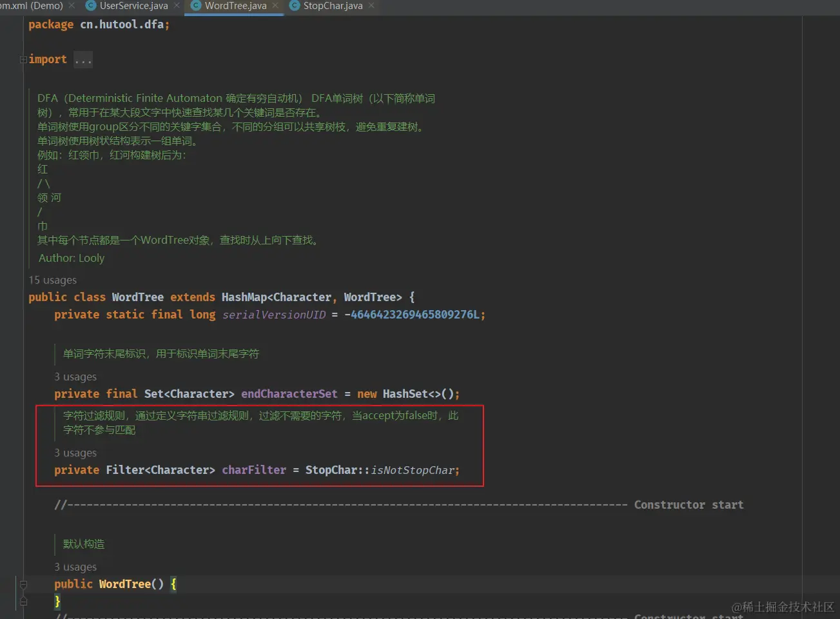The image size is (840, 619).
Task: Close the StopChar.java editor tab
Action: pos(371,6)
